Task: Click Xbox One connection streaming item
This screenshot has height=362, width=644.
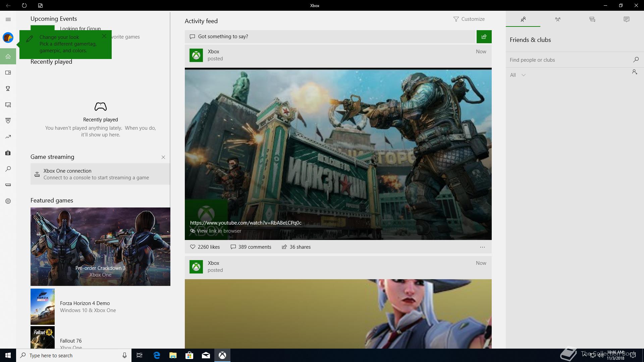Action: click(x=100, y=174)
